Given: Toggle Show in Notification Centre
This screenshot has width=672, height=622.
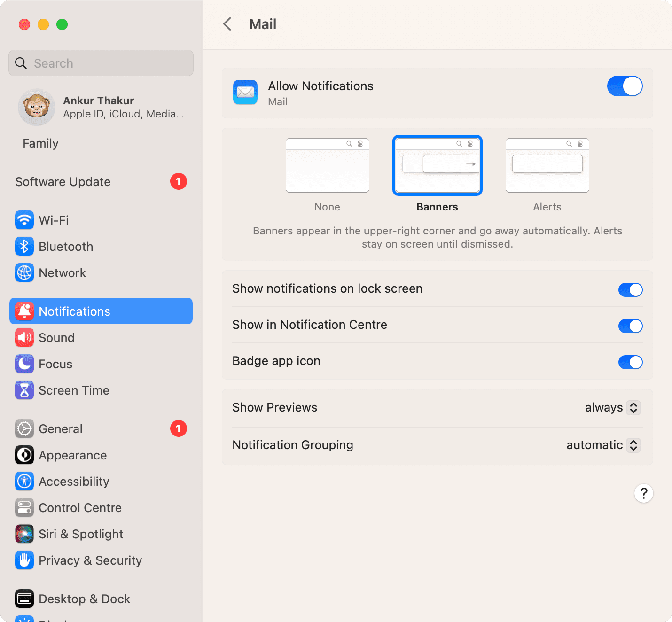Looking at the screenshot, I should click(631, 326).
